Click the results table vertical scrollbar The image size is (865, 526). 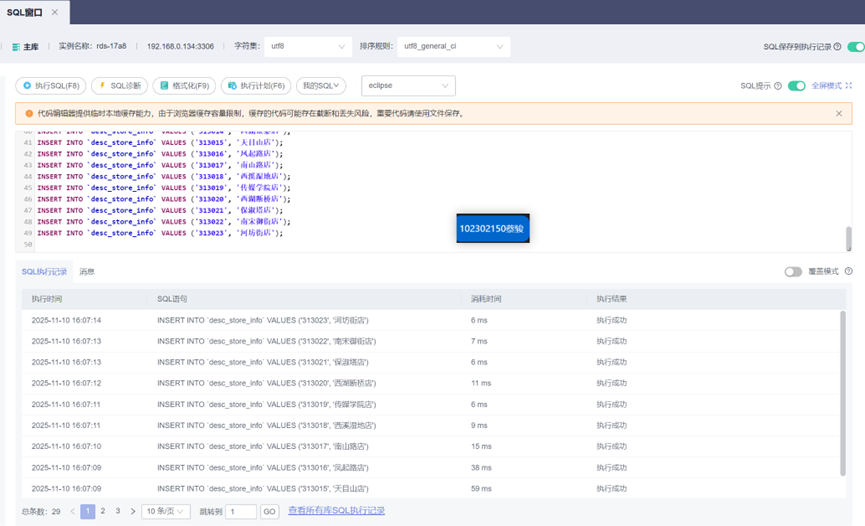(x=842, y=393)
